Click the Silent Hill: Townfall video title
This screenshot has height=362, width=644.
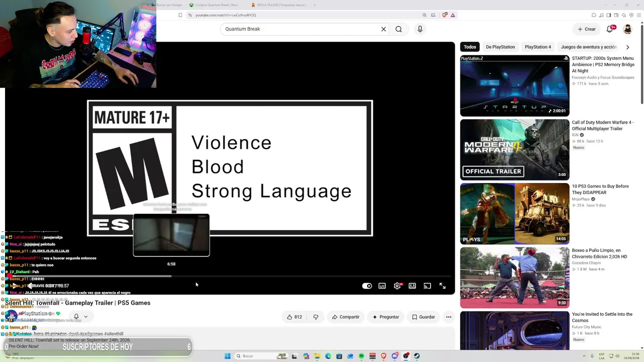[78, 303]
